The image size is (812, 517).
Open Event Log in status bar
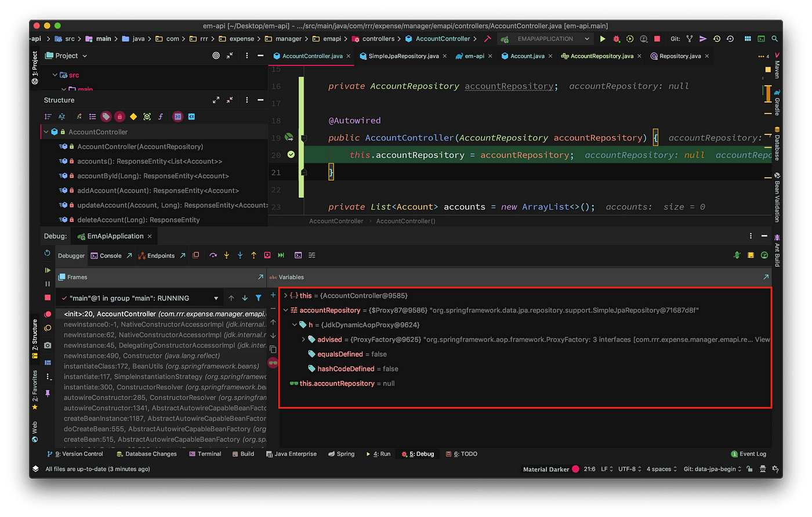point(748,454)
